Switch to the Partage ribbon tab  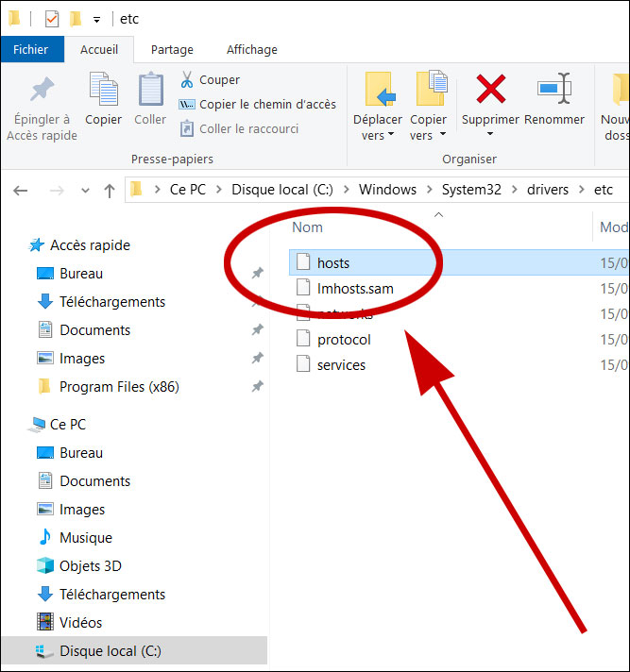point(172,50)
